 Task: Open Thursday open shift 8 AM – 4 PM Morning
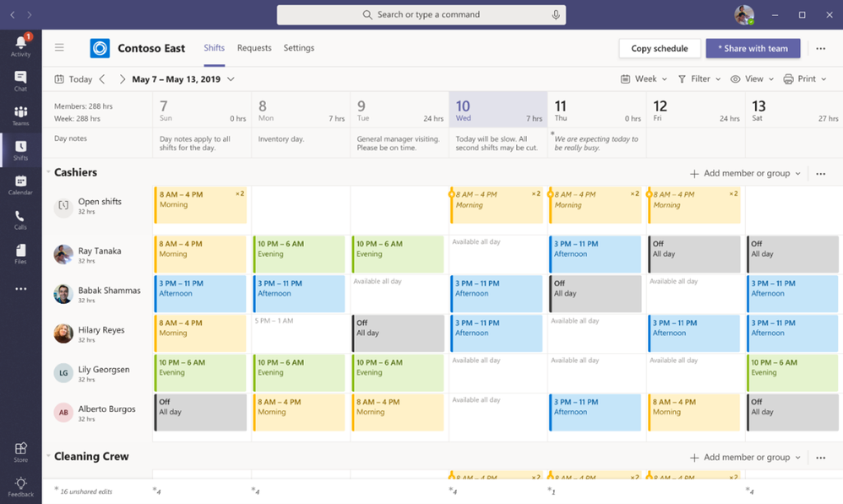(x=596, y=204)
